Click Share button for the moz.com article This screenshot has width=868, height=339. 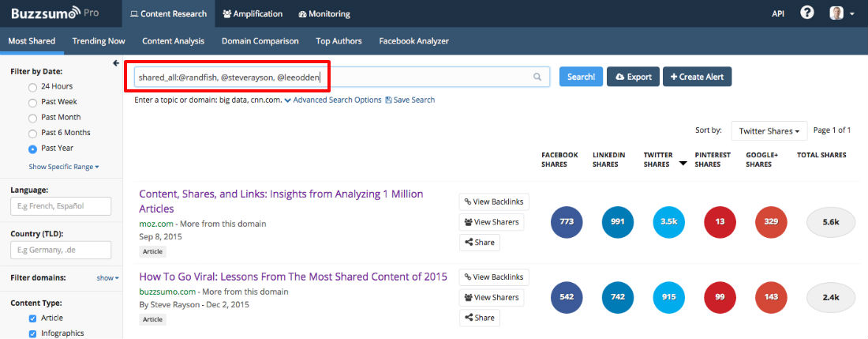click(480, 243)
